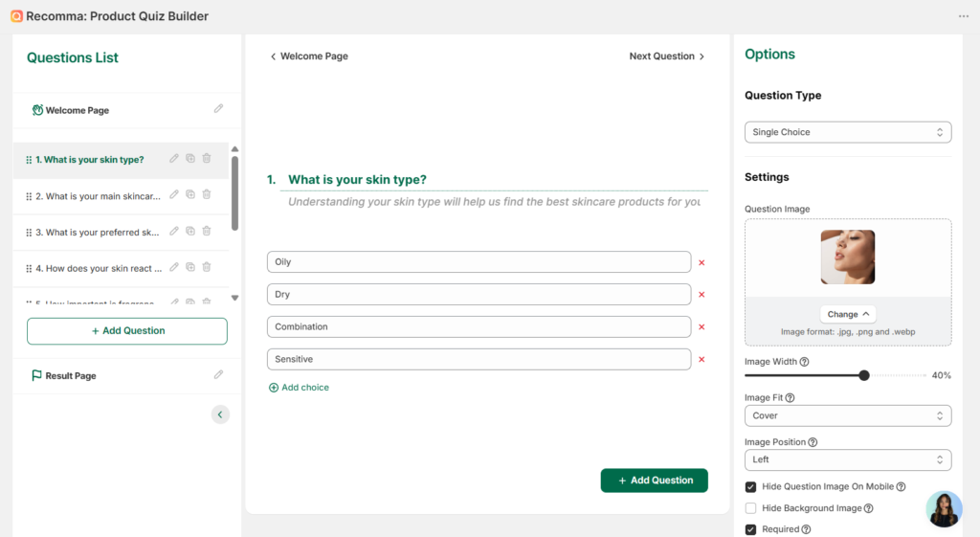Open the Question Type dropdown showing Single Choice

pos(847,132)
